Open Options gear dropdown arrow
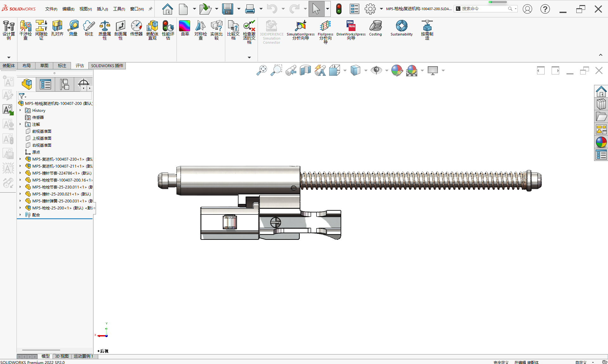Screen dimensions: 608x364 point(381,9)
